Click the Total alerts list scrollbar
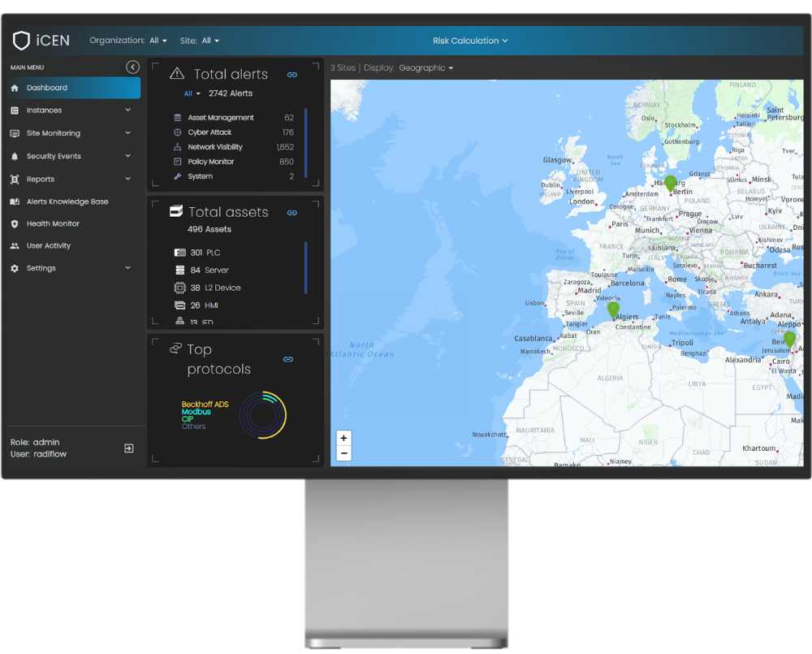812x654 pixels. pyautogui.click(x=306, y=142)
